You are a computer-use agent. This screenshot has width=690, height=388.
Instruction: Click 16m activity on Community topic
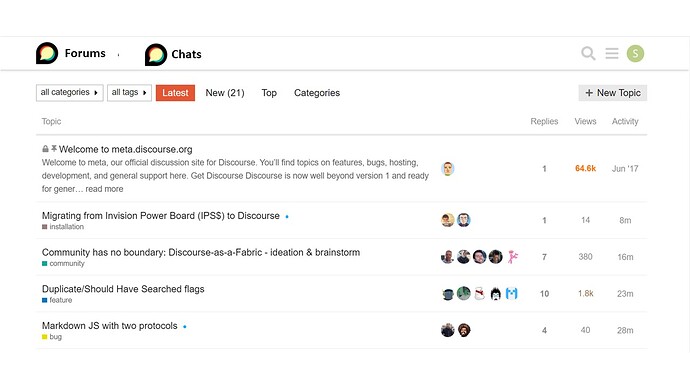click(x=625, y=257)
